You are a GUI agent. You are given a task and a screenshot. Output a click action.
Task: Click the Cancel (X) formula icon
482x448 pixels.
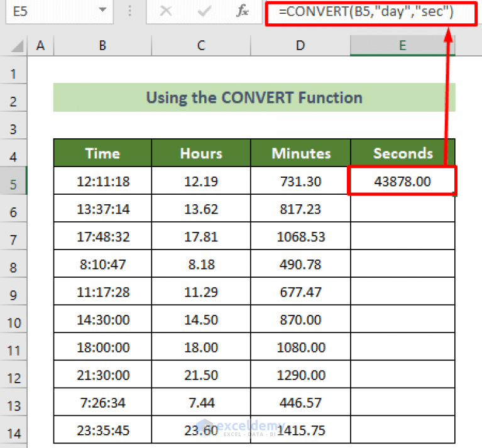(166, 11)
